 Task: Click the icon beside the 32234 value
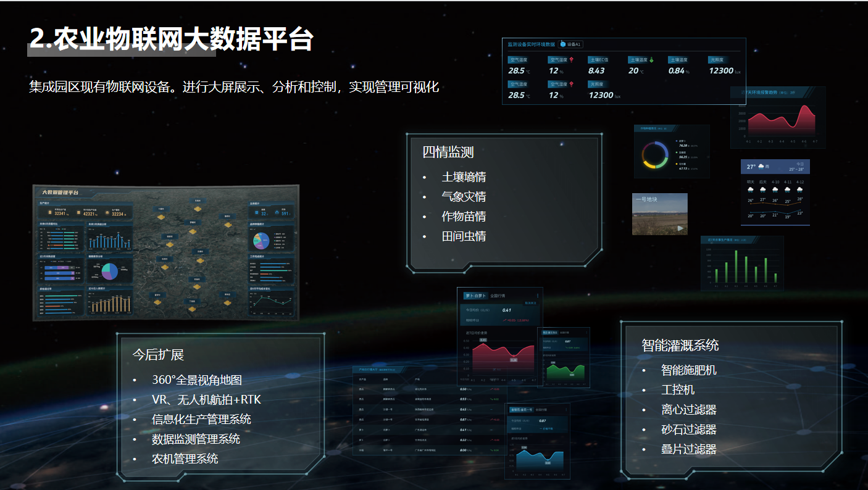point(107,212)
